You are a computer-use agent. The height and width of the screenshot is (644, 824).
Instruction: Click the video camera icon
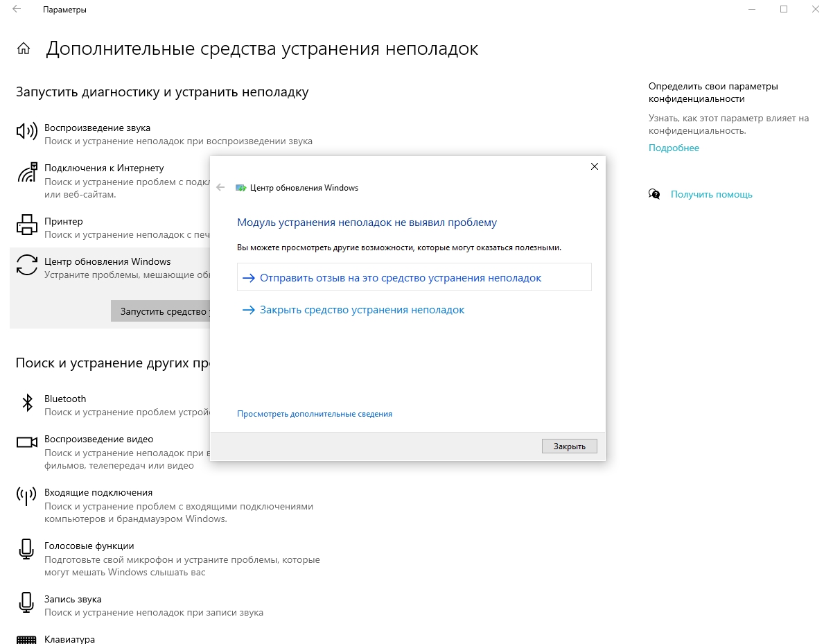tap(27, 443)
